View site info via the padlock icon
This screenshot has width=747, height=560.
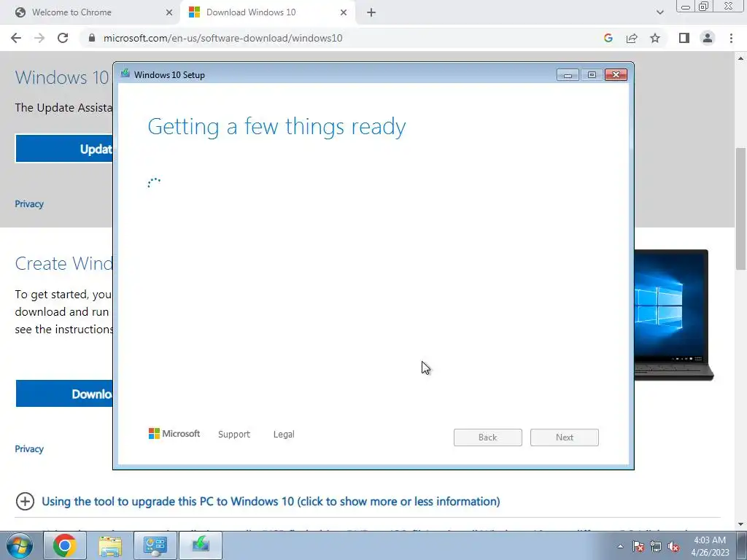pos(92,38)
